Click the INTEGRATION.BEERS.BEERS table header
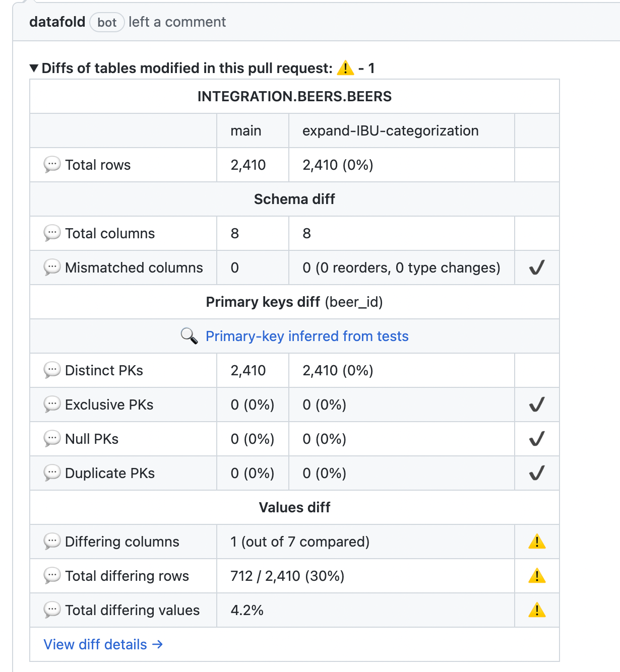This screenshot has height=672, width=620. coord(294,96)
